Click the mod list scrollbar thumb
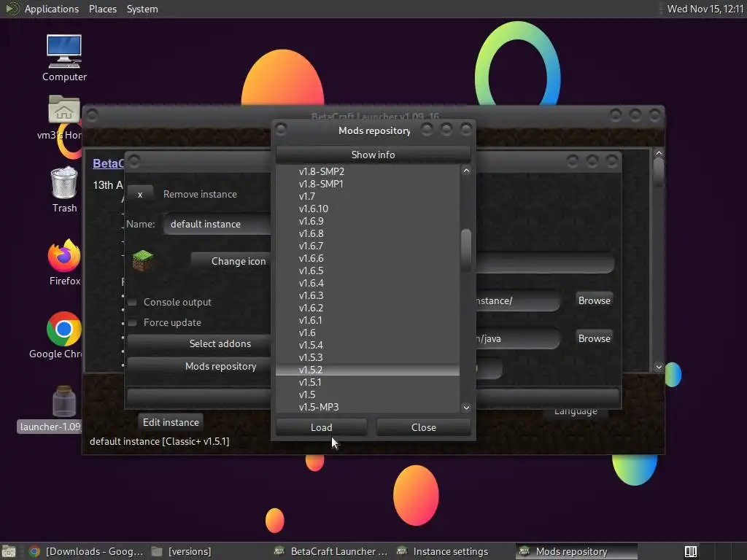 [x=466, y=249]
